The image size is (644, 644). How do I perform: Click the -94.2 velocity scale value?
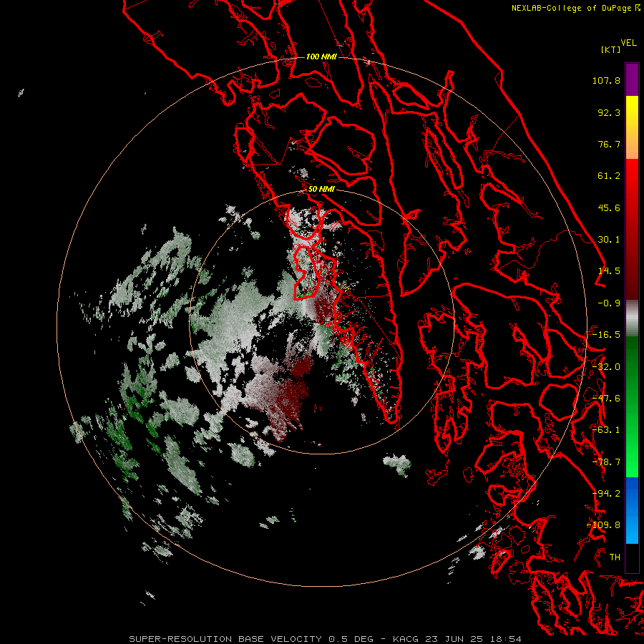(x=606, y=494)
